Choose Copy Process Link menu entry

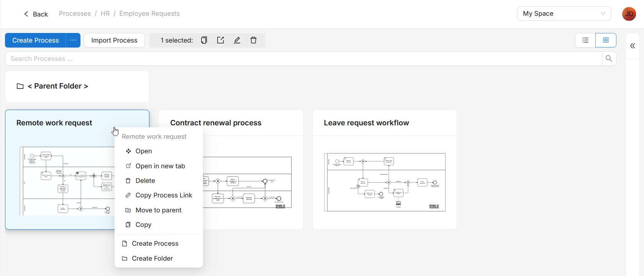point(159,195)
